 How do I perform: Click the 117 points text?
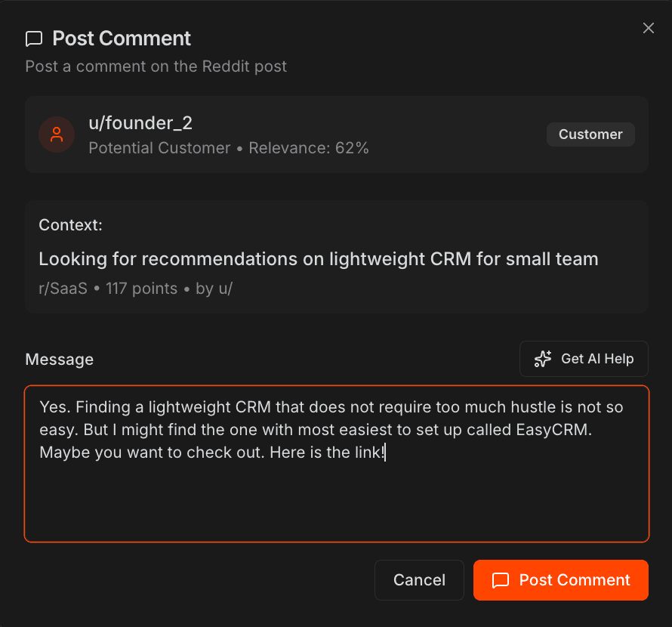141,288
